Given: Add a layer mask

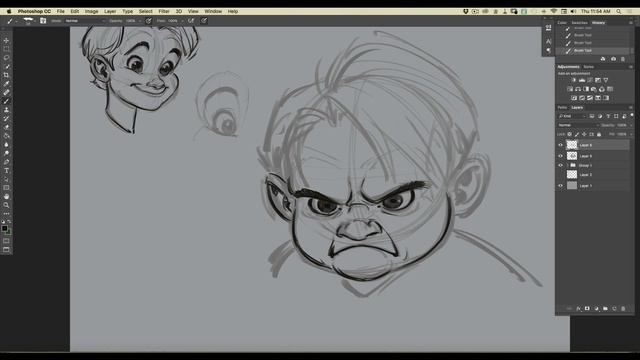Looking at the screenshot, I should pos(587,309).
